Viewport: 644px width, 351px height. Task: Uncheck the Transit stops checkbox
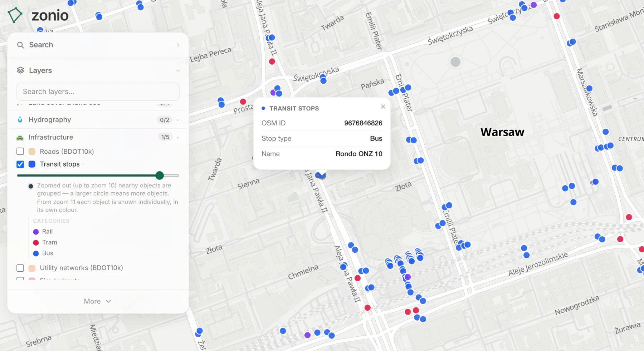pos(20,164)
